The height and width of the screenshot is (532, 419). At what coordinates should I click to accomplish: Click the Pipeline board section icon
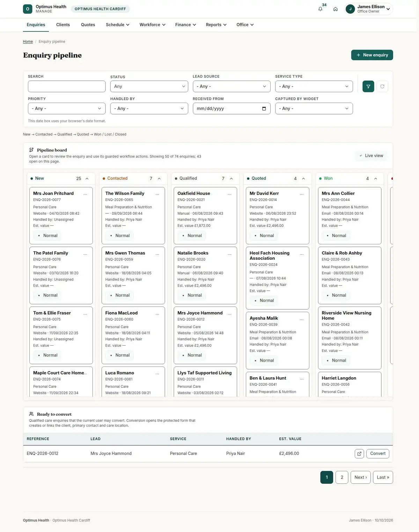pyautogui.click(x=31, y=150)
